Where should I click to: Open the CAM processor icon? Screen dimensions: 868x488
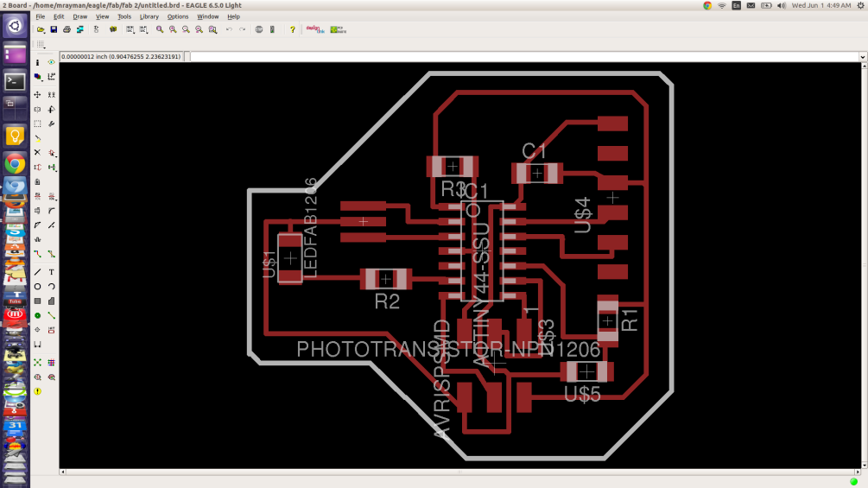point(80,29)
